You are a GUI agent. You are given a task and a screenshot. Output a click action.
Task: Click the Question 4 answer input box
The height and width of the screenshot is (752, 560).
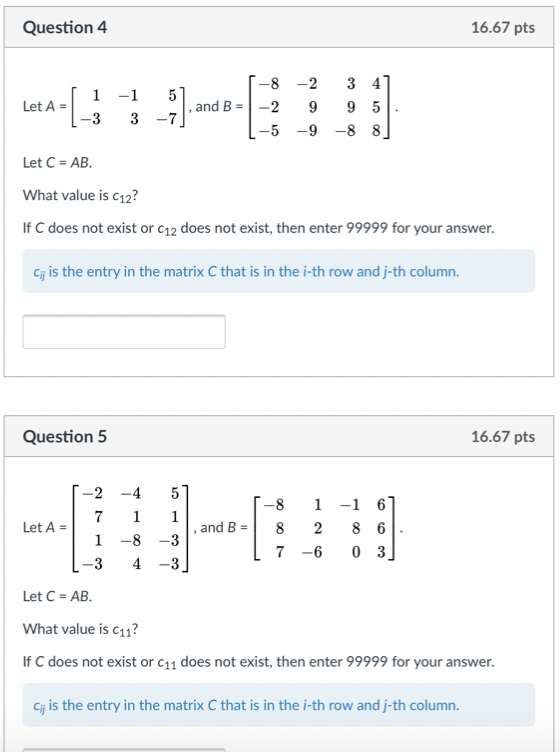tap(124, 332)
